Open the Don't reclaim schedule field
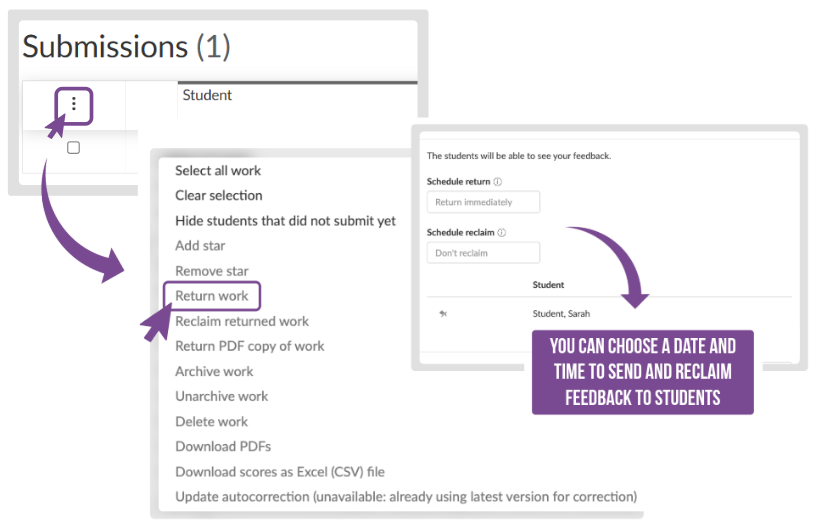The height and width of the screenshot is (528, 817). click(x=483, y=253)
